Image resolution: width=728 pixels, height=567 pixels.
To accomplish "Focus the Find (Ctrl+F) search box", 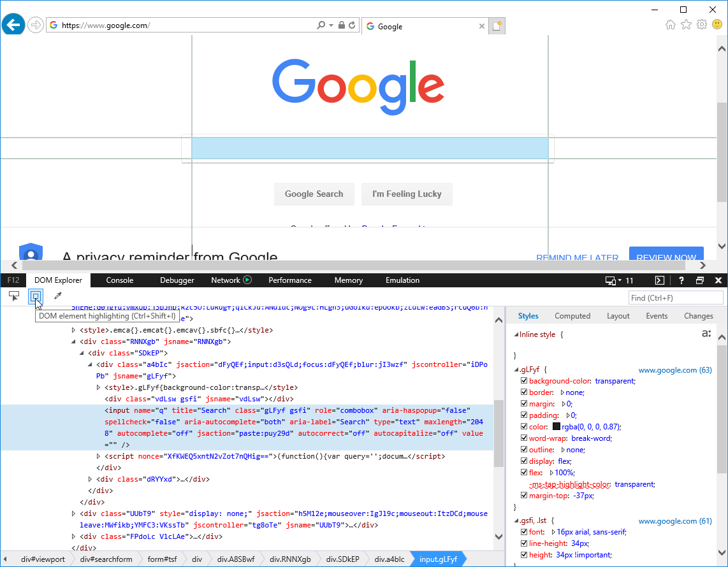I will point(676,298).
